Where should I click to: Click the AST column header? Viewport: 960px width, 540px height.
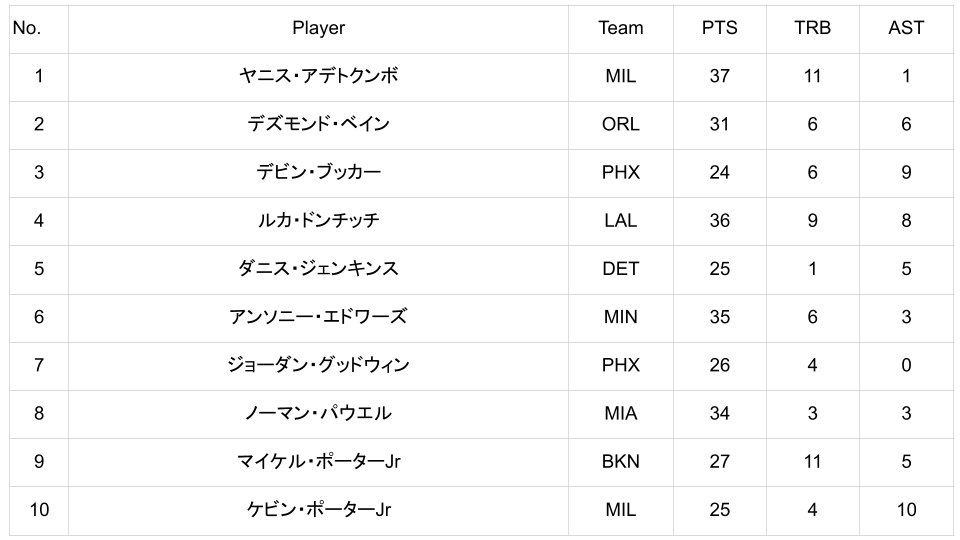[x=906, y=28]
